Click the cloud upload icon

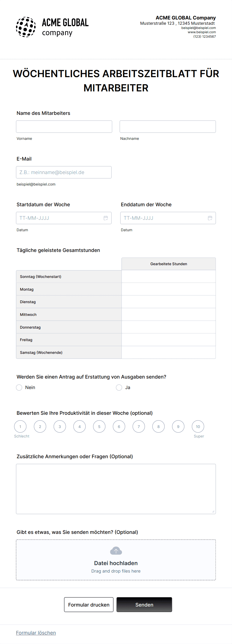(x=116, y=551)
